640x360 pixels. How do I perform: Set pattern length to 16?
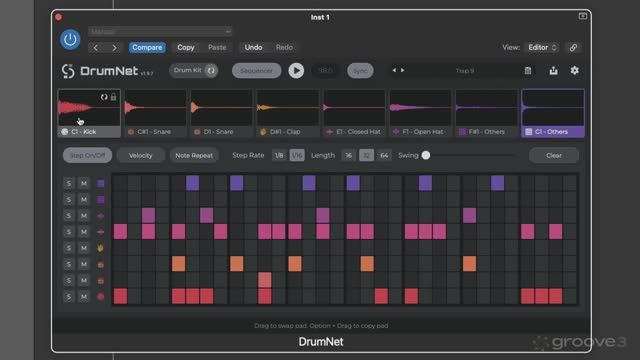348,156
